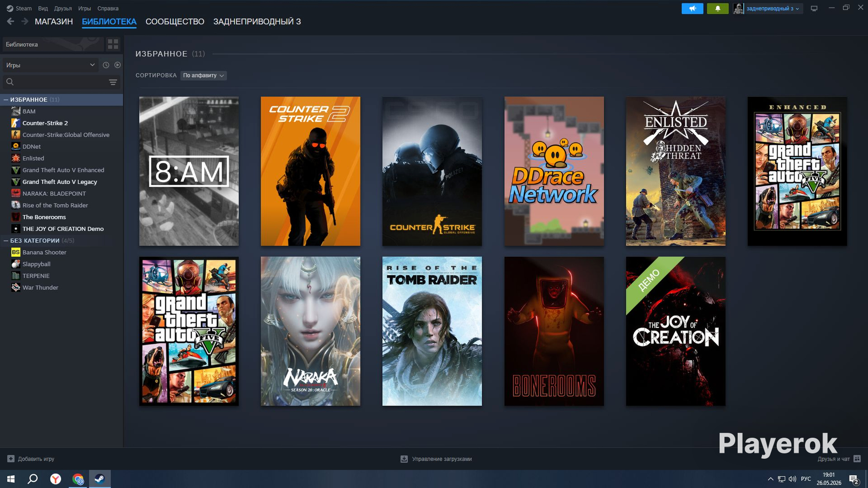
Task: Open Управление загрузками downloads manager
Action: pyautogui.click(x=436, y=459)
